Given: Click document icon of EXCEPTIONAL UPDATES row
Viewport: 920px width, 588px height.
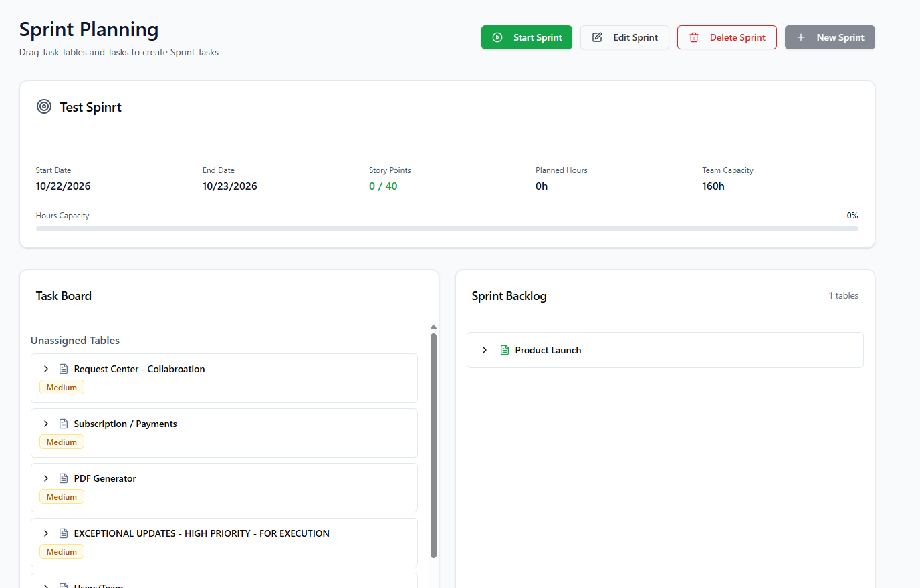Looking at the screenshot, I should [64, 533].
